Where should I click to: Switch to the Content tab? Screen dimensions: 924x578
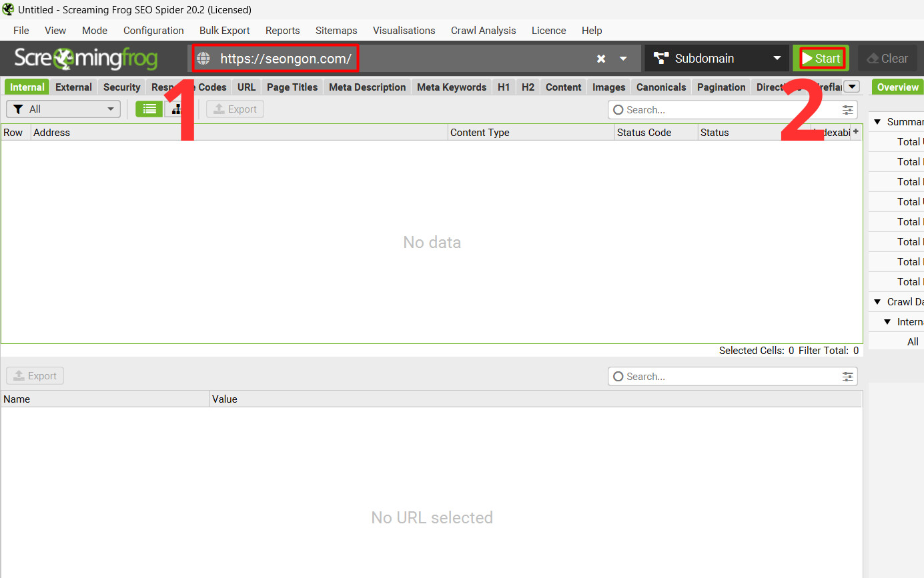tap(564, 87)
